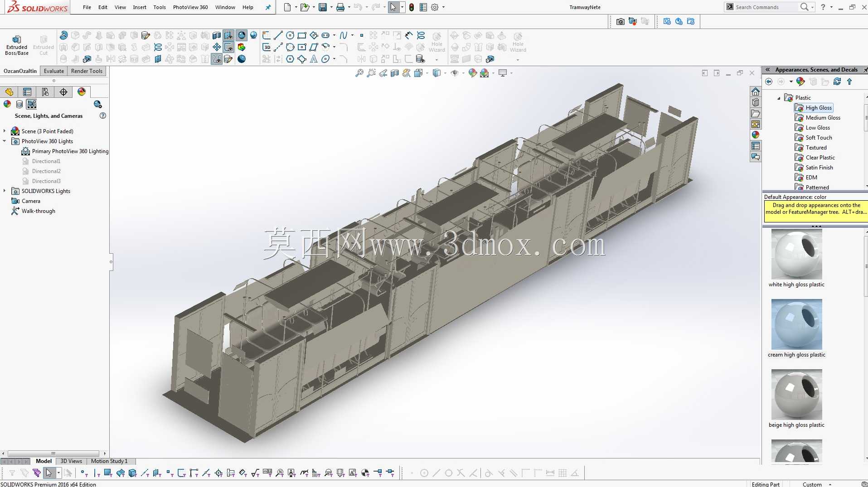Open the FeatureManager design tree tab
The width and height of the screenshot is (868, 487).
pos(10,92)
